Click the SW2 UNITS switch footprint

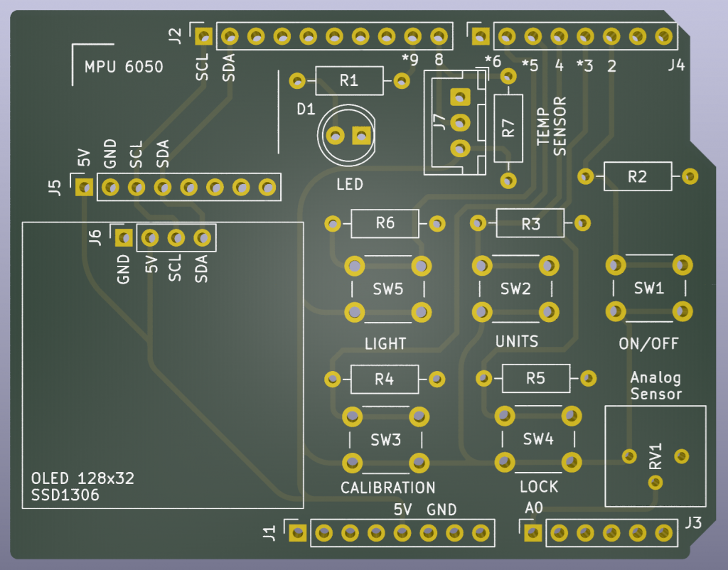pyautogui.click(x=515, y=289)
